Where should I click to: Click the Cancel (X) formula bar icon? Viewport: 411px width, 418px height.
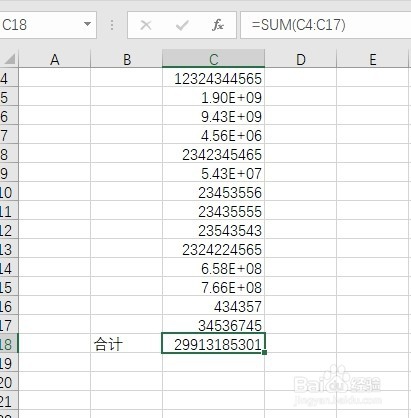coord(146,25)
